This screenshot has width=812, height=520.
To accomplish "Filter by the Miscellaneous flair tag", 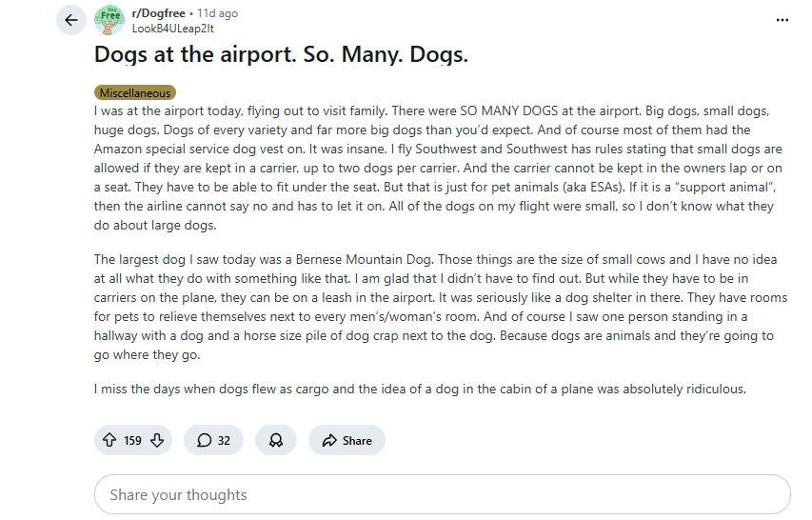I will [135, 93].
